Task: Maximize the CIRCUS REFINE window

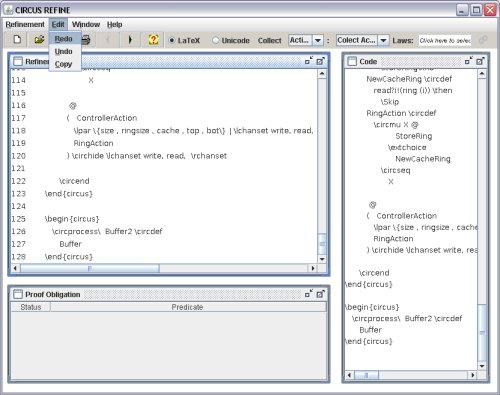Action: point(476,10)
